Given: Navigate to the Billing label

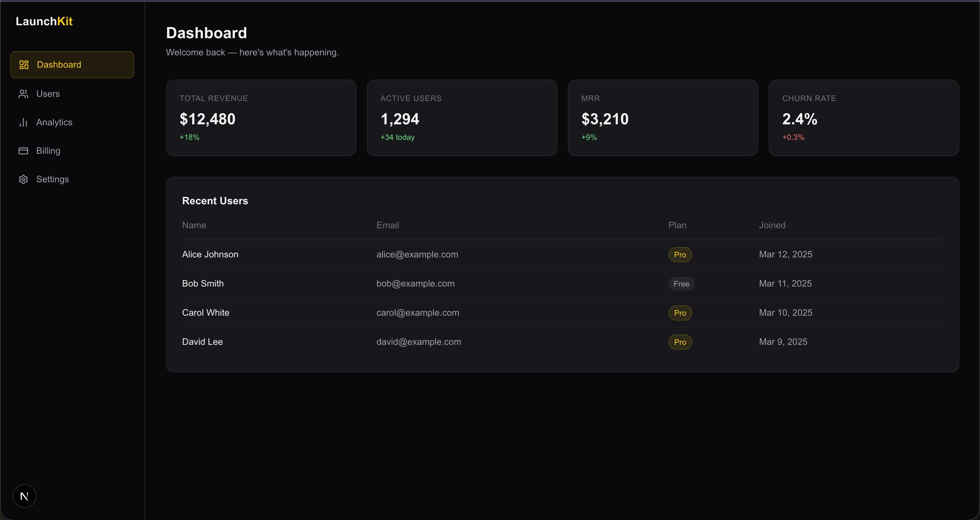Looking at the screenshot, I should 48,151.
